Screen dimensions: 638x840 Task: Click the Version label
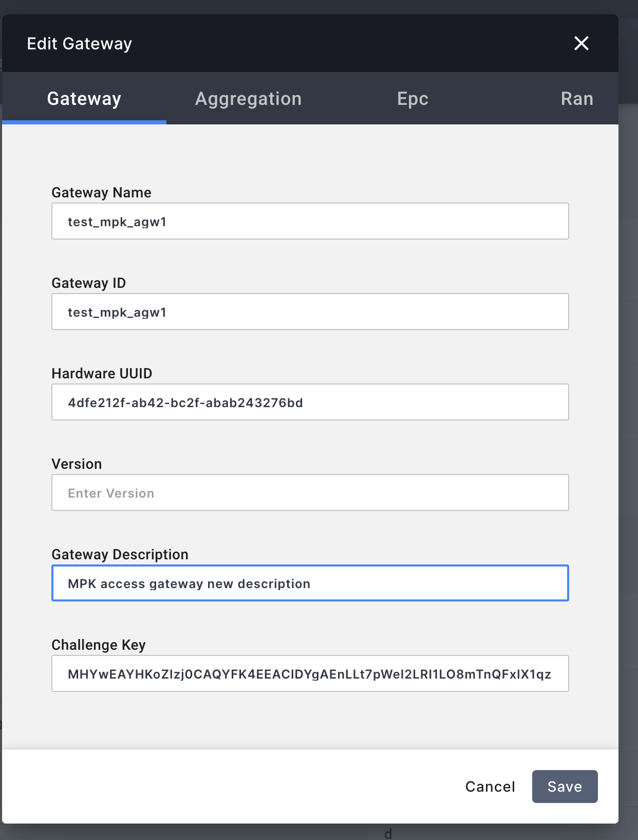[77, 464]
